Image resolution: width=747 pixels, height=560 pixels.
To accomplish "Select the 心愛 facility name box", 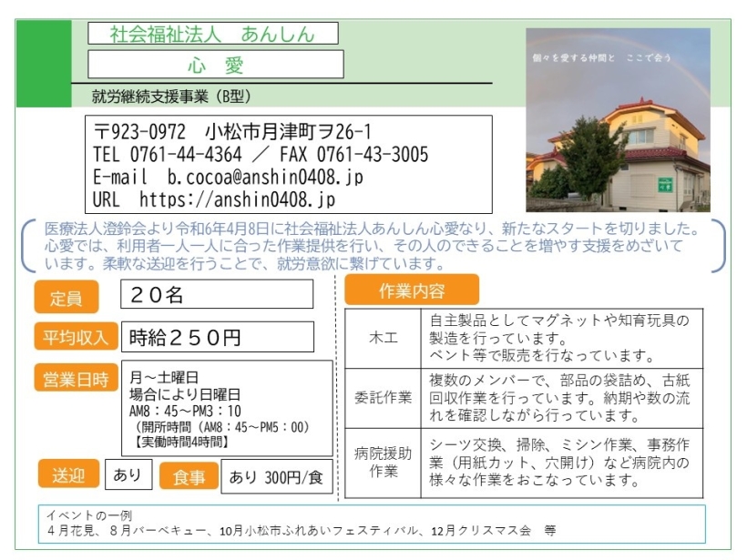I will pos(216,65).
